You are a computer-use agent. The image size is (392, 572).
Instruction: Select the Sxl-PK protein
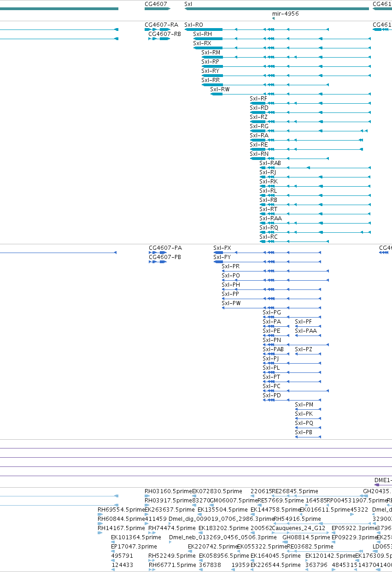coord(304,414)
